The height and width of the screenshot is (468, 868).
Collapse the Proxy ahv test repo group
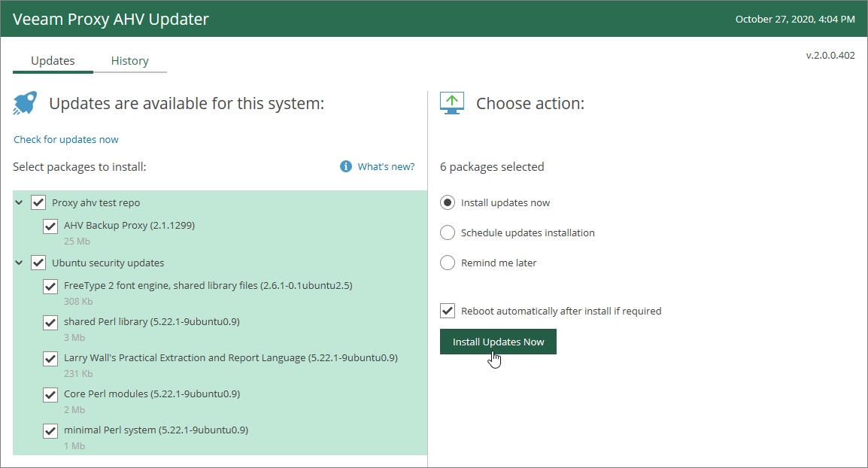click(x=19, y=202)
